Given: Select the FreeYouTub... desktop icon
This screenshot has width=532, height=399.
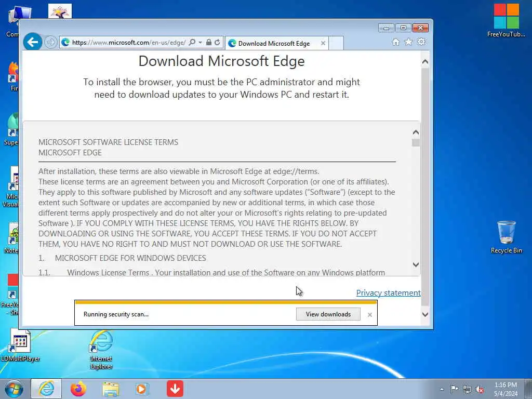Looking at the screenshot, I should [x=506, y=20].
